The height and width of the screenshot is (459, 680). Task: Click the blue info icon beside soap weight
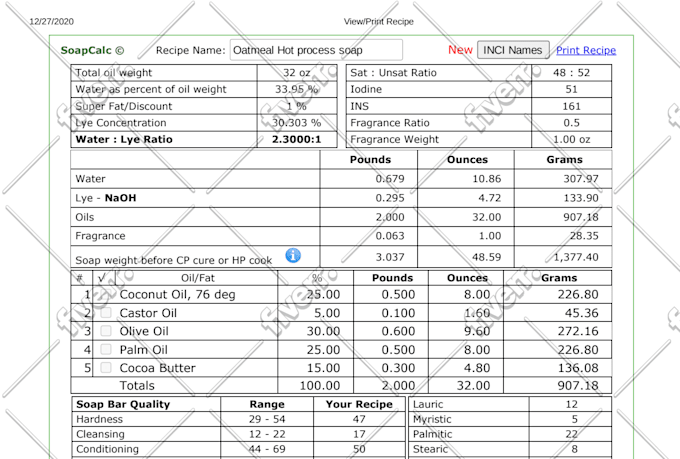293,256
